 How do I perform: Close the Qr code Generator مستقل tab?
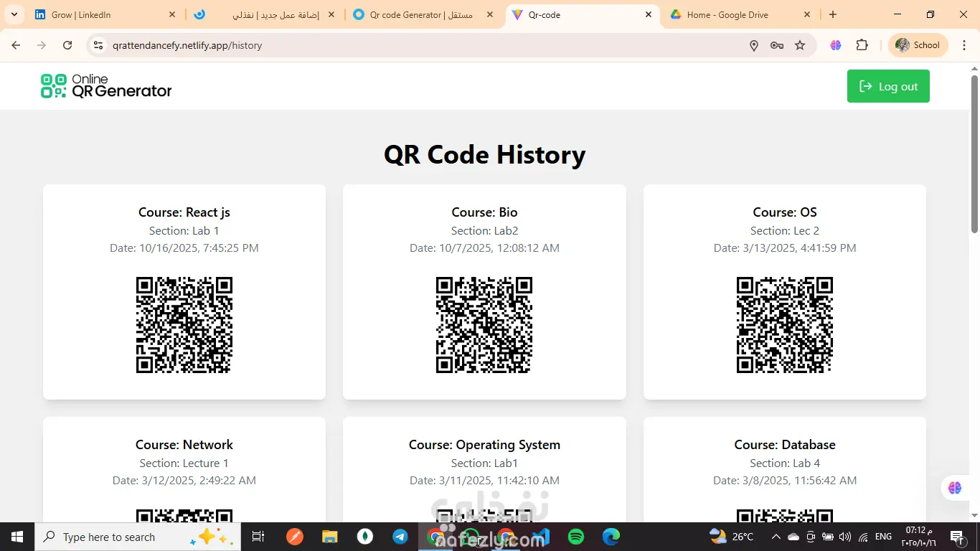click(490, 14)
